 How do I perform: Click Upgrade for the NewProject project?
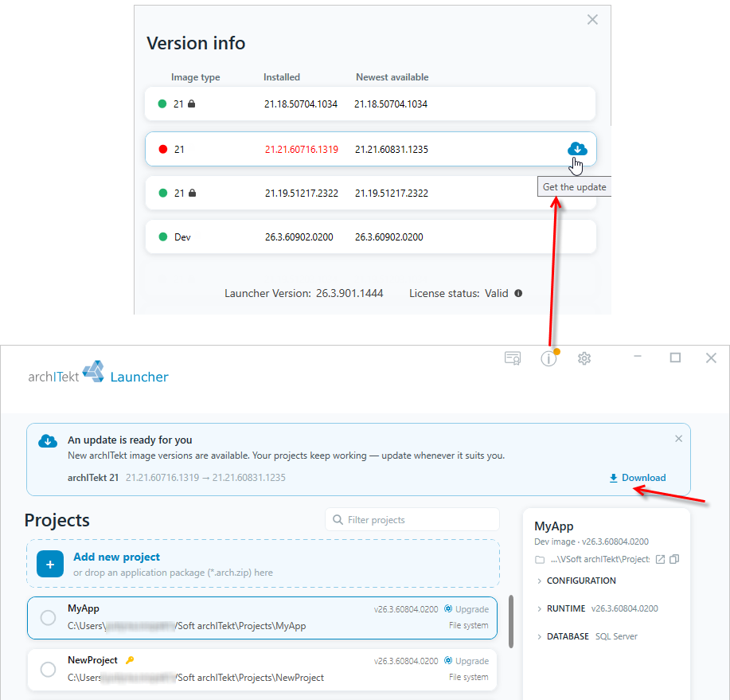click(466, 661)
